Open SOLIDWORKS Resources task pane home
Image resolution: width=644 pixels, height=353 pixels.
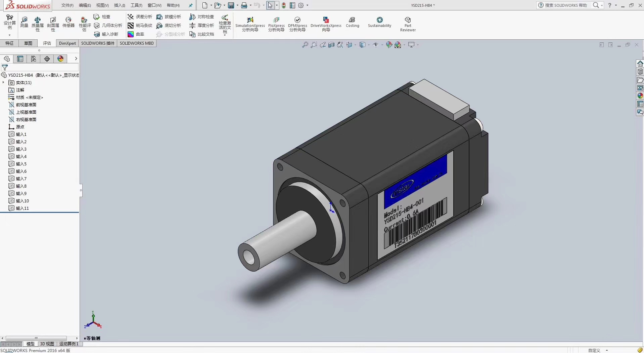640,64
